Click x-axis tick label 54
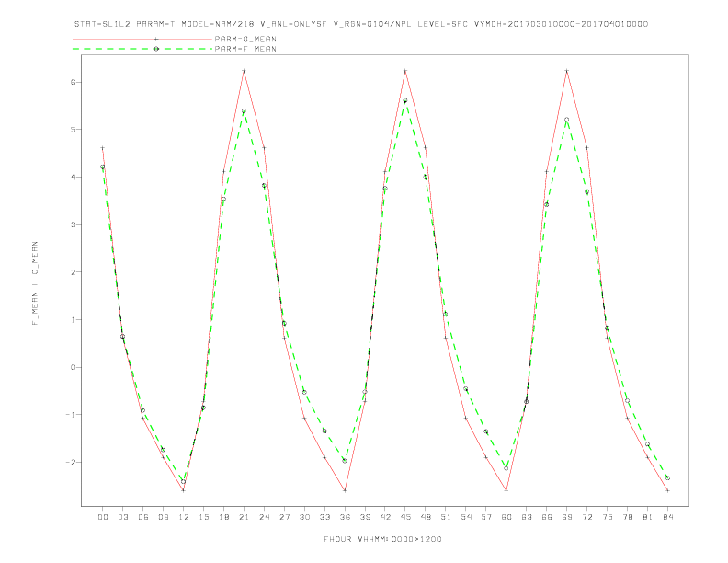 click(x=466, y=517)
